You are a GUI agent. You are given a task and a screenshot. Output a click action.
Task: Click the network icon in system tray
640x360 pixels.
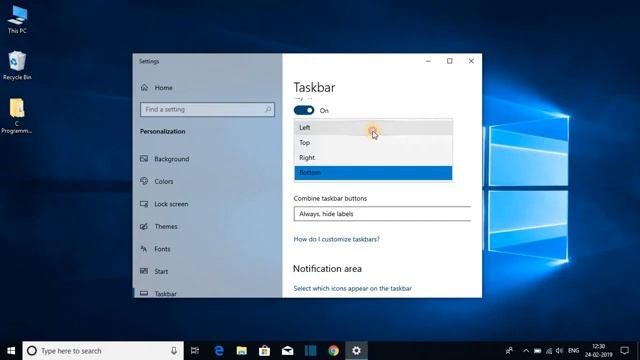point(549,351)
